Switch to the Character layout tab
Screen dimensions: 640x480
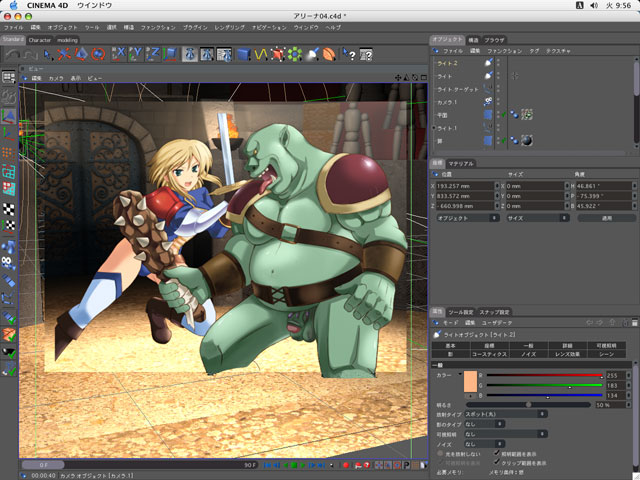(x=40, y=40)
